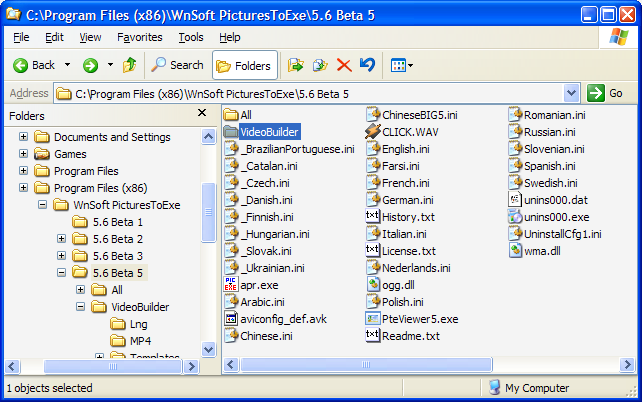
Task: Click the red Delete X icon
Action: pos(344,65)
